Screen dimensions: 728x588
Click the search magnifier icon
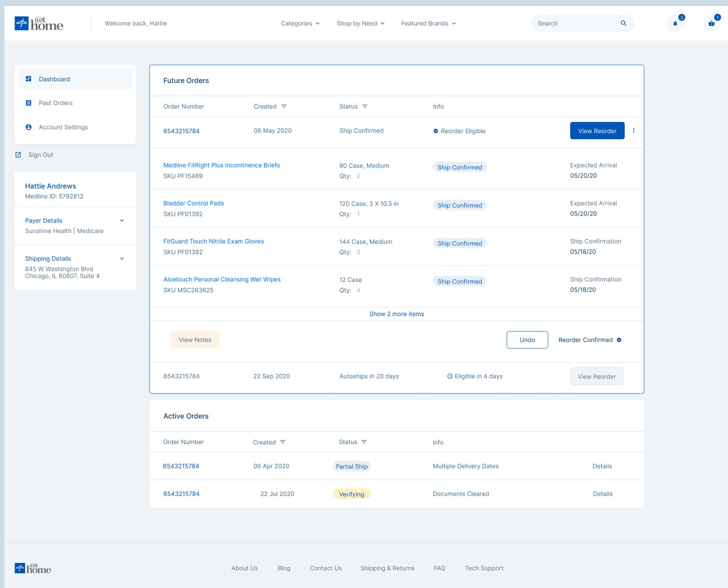(623, 23)
